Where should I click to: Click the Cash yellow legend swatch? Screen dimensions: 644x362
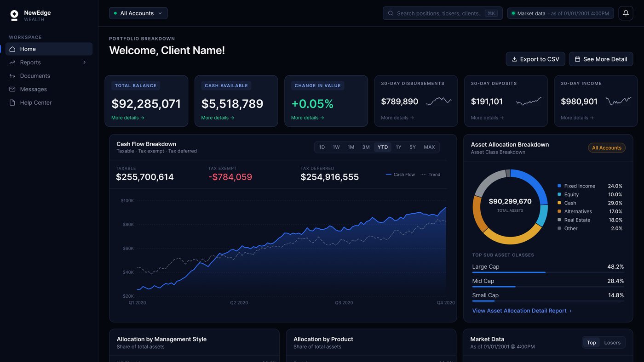(559, 203)
